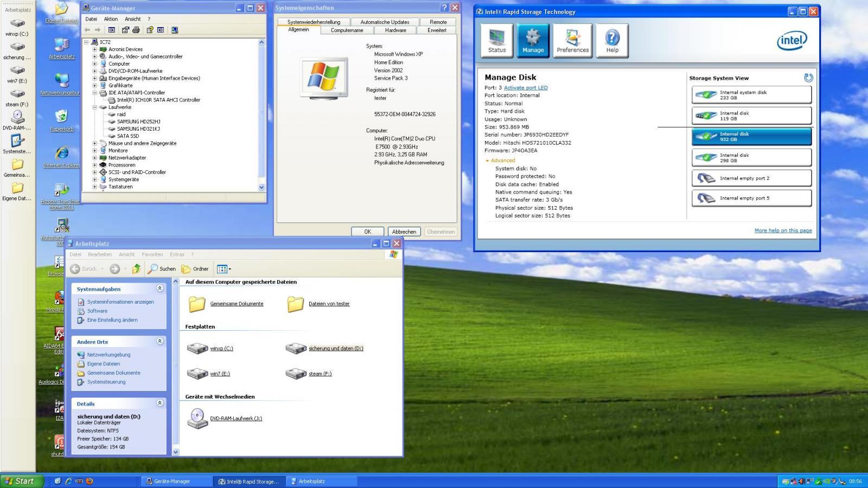Click the printer icon in Geräte-Manager toolbar

point(136,30)
